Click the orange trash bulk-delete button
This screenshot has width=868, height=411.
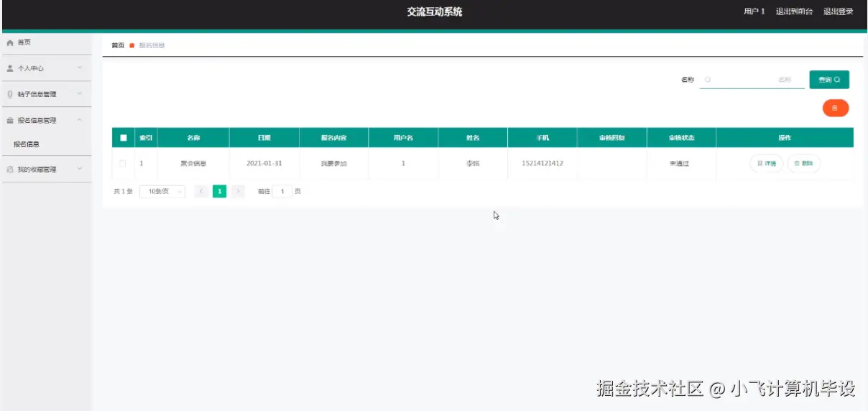[836, 108]
